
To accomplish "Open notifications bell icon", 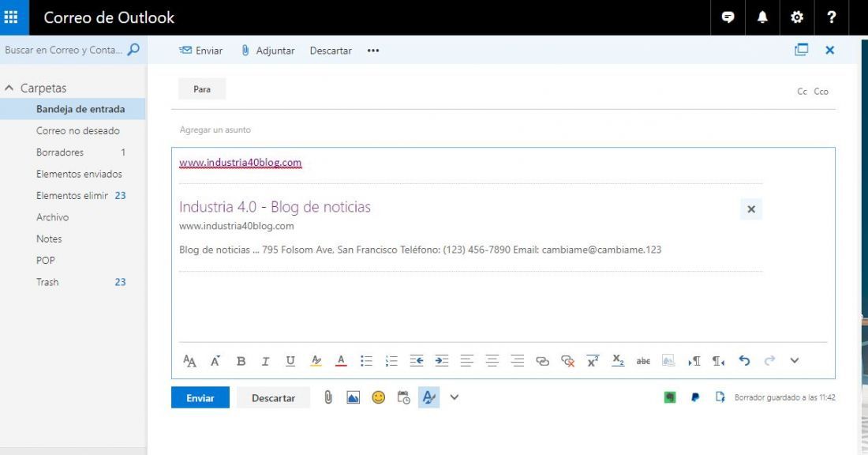I will click(762, 17).
